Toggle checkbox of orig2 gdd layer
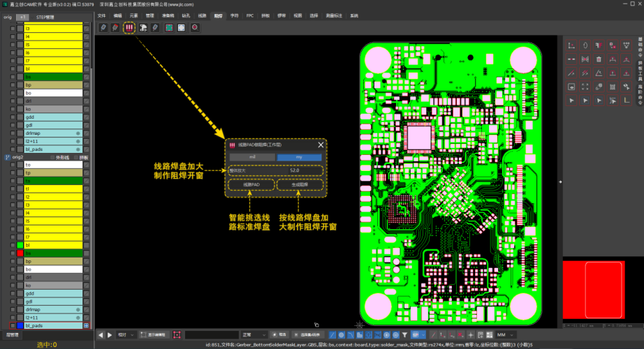 [x=13, y=294]
